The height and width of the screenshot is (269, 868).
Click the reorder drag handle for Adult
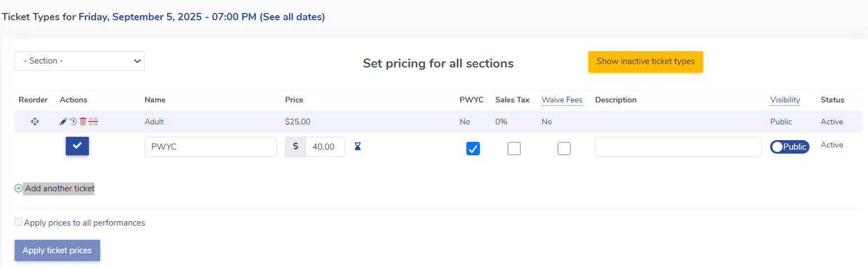[34, 122]
